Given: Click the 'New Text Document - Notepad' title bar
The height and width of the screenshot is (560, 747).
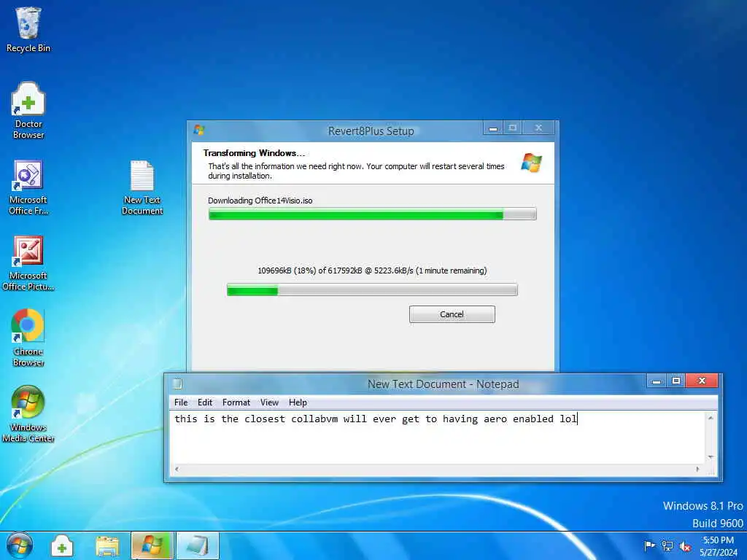Looking at the screenshot, I should click(x=443, y=384).
